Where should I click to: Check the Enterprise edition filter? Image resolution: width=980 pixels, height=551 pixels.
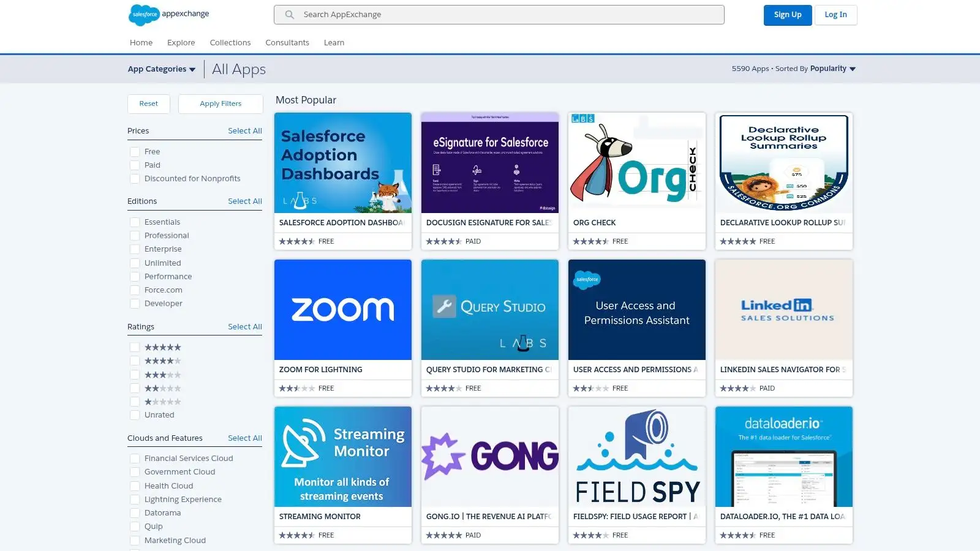(135, 249)
